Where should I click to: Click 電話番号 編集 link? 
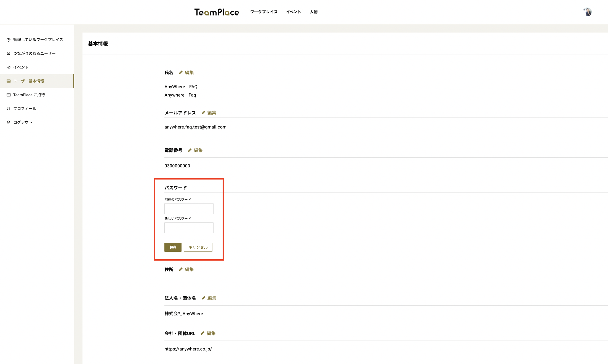pyautogui.click(x=195, y=150)
